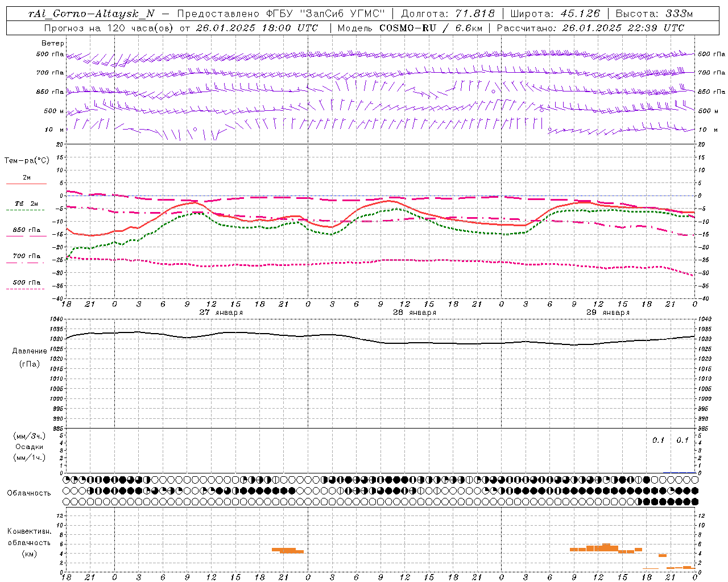Screen dimensions: 728x582
Task: Click the model name COSMO-RU / 6.6км
Action: (431, 28)
